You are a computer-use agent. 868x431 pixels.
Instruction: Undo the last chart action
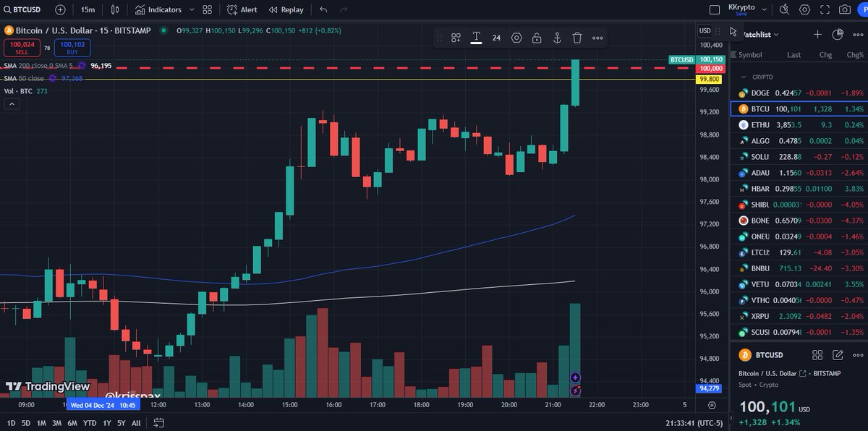click(323, 10)
